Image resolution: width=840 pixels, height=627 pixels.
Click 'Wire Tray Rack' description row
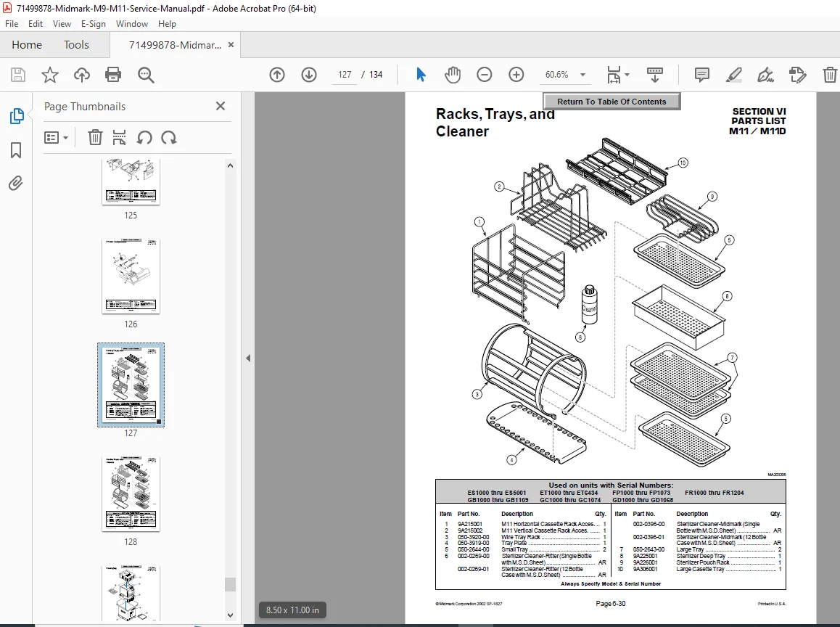(x=521, y=537)
